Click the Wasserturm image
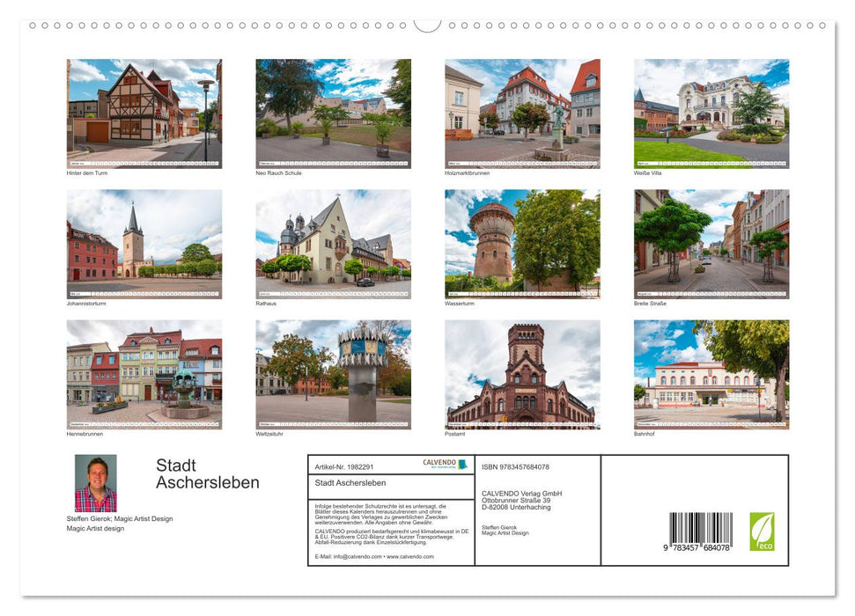 (x=522, y=243)
